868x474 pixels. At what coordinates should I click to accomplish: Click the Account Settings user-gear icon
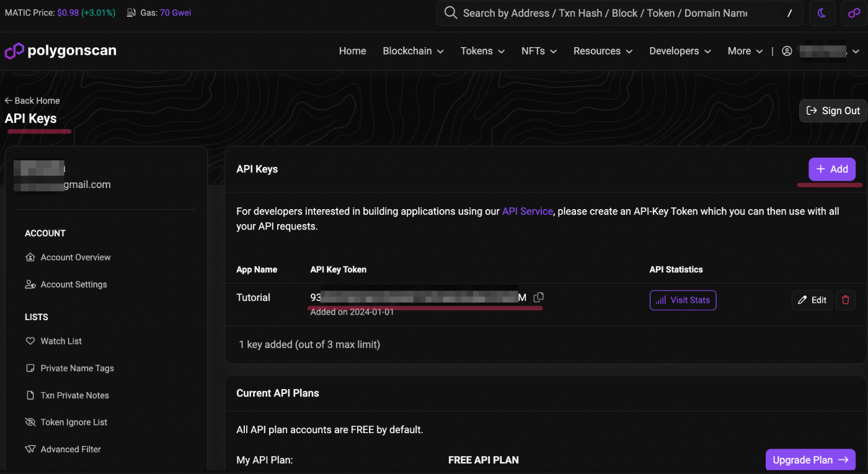tap(30, 285)
